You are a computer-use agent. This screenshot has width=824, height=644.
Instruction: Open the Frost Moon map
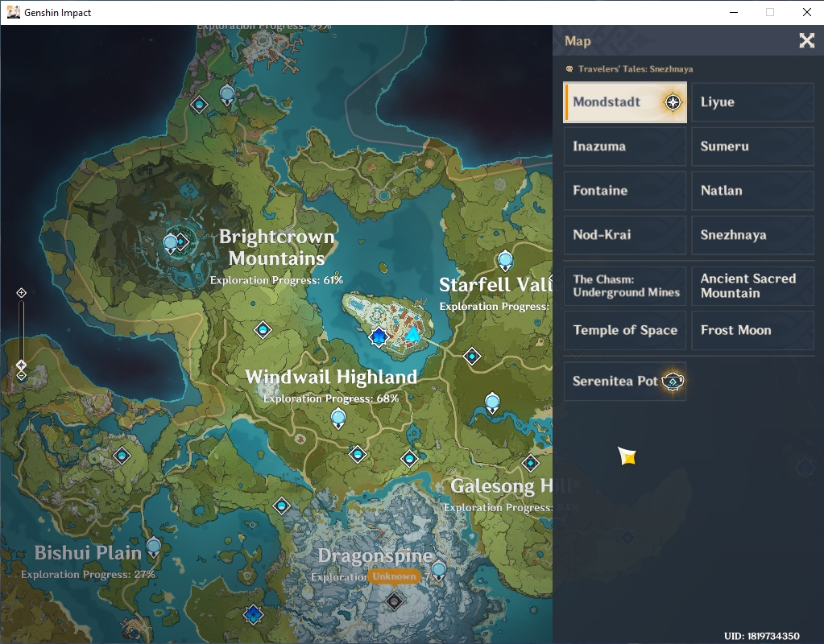tap(752, 330)
